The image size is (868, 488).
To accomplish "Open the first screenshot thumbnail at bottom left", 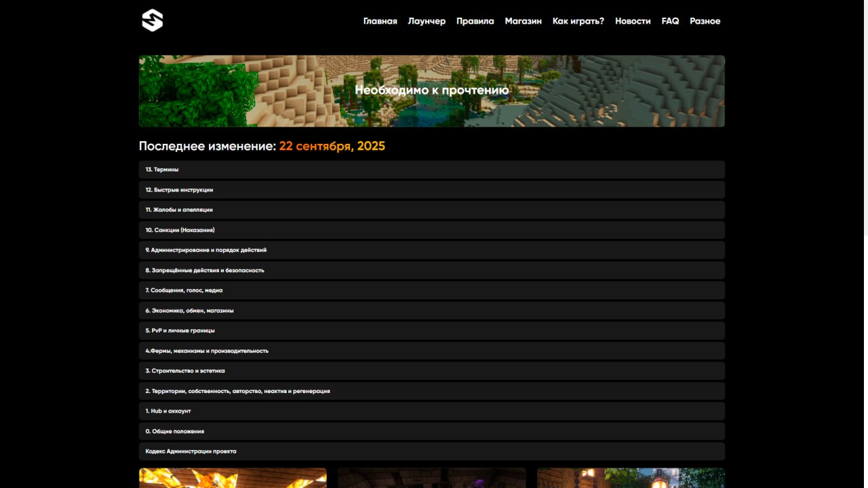I will 233,478.
